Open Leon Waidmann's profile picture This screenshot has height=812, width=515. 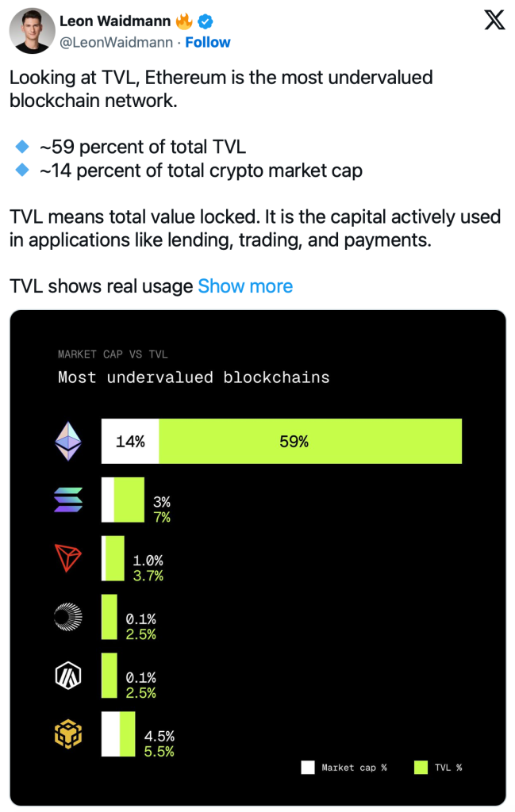[x=33, y=32]
